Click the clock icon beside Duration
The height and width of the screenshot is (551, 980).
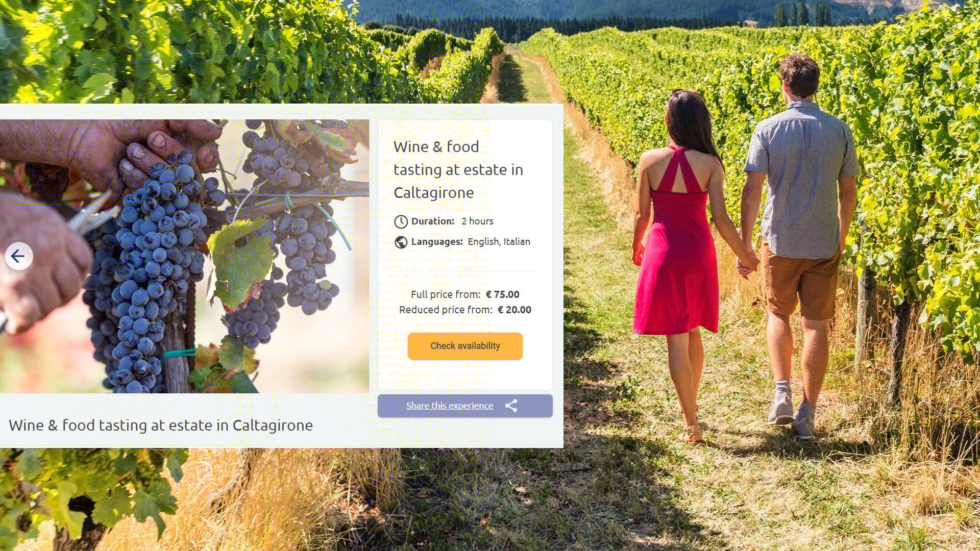tap(401, 221)
